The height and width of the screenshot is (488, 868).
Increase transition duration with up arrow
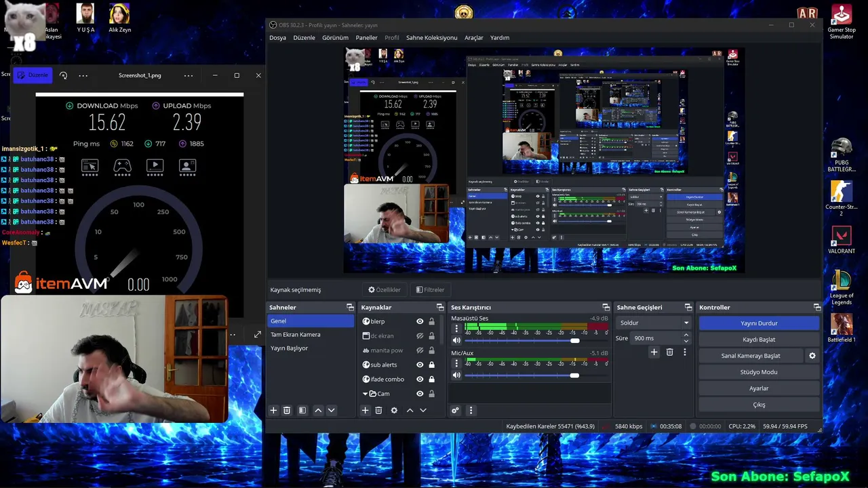pyautogui.click(x=686, y=335)
